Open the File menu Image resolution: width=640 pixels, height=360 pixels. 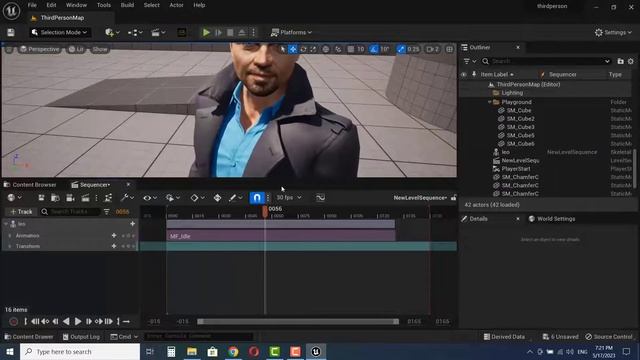32,5
